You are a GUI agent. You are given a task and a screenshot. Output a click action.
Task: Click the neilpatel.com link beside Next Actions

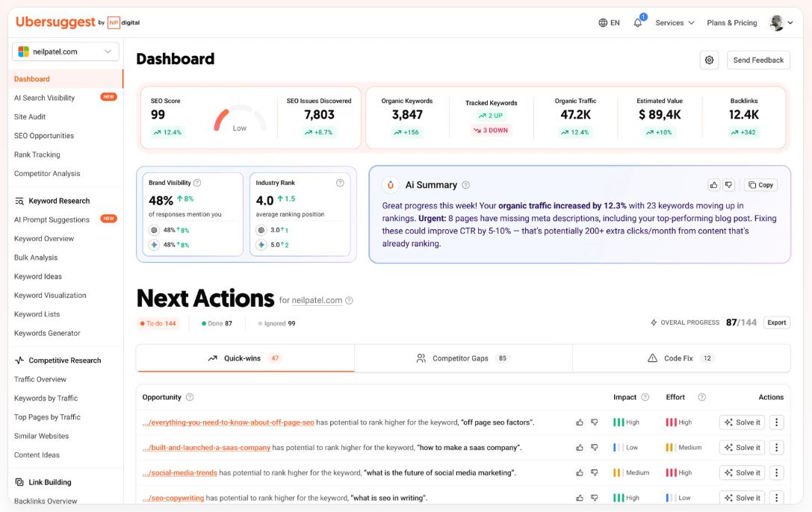pyautogui.click(x=317, y=301)
